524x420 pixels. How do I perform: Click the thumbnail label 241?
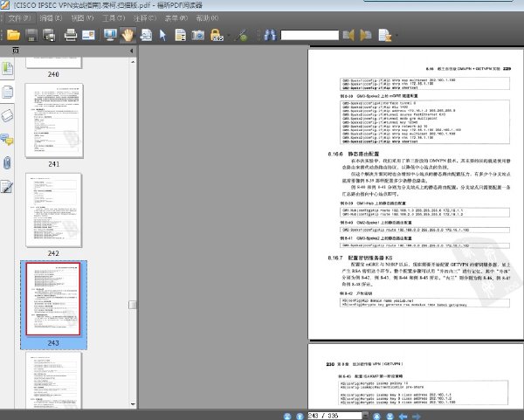[x=54, y=164]
